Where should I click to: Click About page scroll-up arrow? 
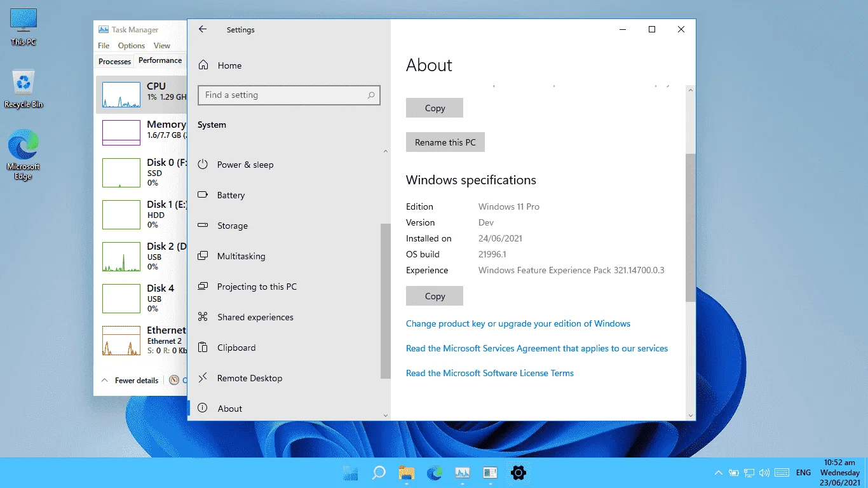coord(691,90)
